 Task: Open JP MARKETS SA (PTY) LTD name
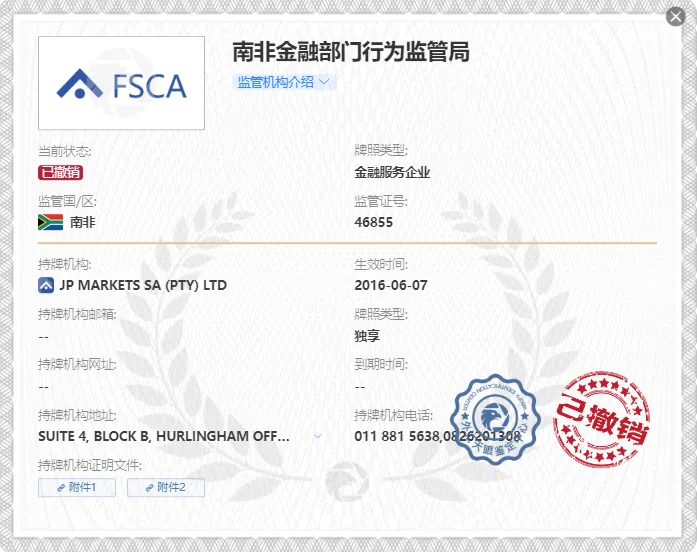point(143,285)
